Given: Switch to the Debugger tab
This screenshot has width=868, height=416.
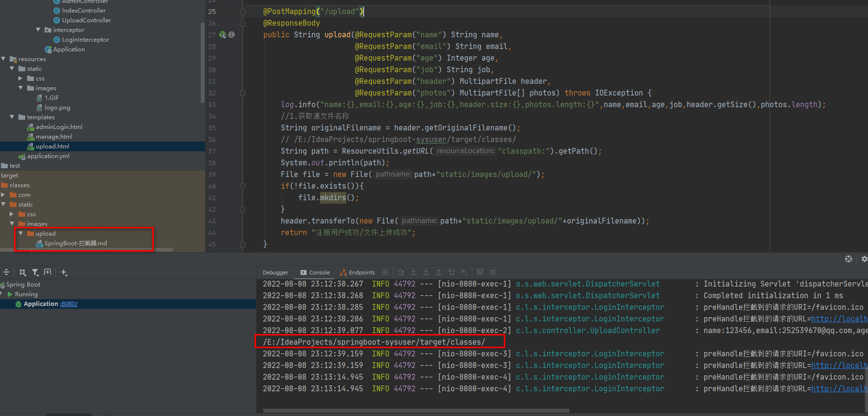Looking at the screenshot, I should pyautogui.click(x=275, y=272).
